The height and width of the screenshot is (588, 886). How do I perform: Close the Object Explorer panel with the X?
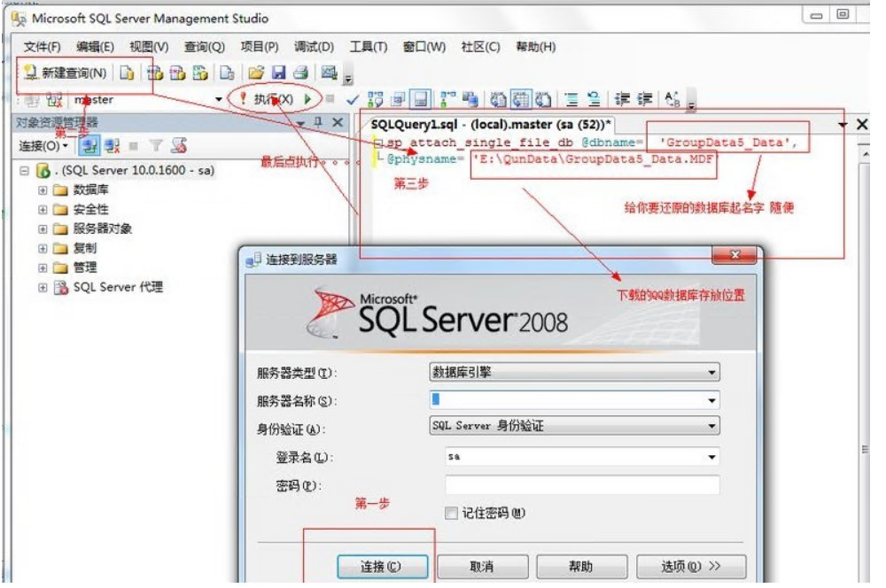coord(338,122)
